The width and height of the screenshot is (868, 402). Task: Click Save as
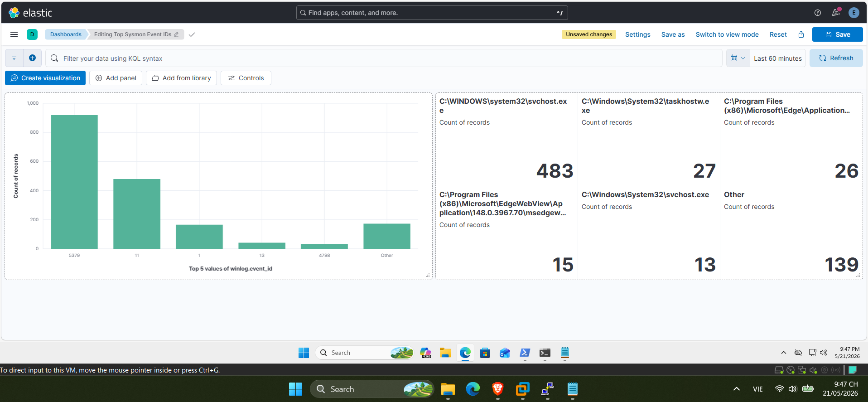[673, 34]
